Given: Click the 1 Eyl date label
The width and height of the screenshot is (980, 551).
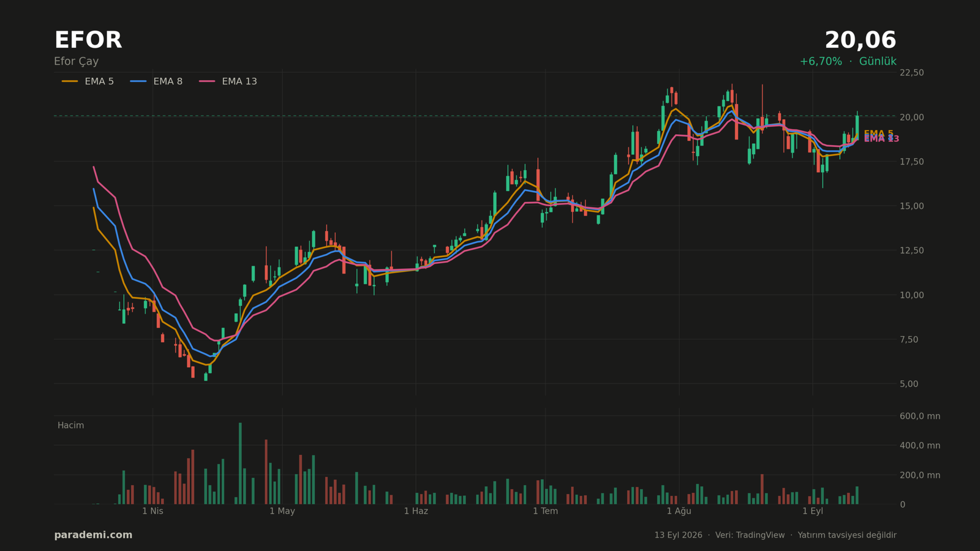Looking at the screenshot, I should (x=813, y=511).
